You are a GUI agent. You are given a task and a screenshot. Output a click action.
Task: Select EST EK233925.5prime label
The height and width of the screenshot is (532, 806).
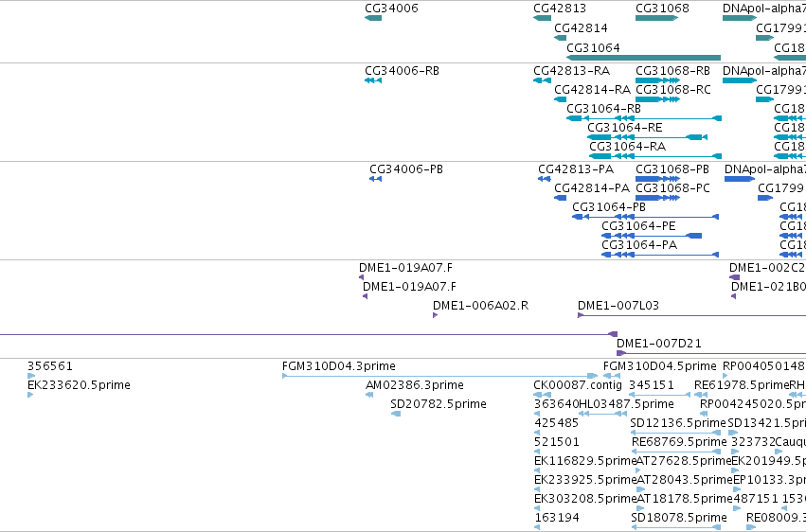tap(585, 481)
